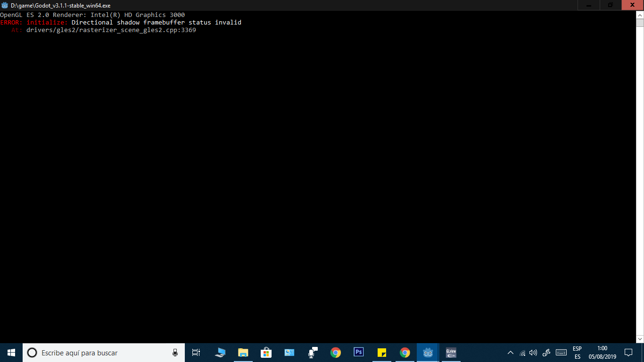Open the Action Center notifications

pos(628,353)
